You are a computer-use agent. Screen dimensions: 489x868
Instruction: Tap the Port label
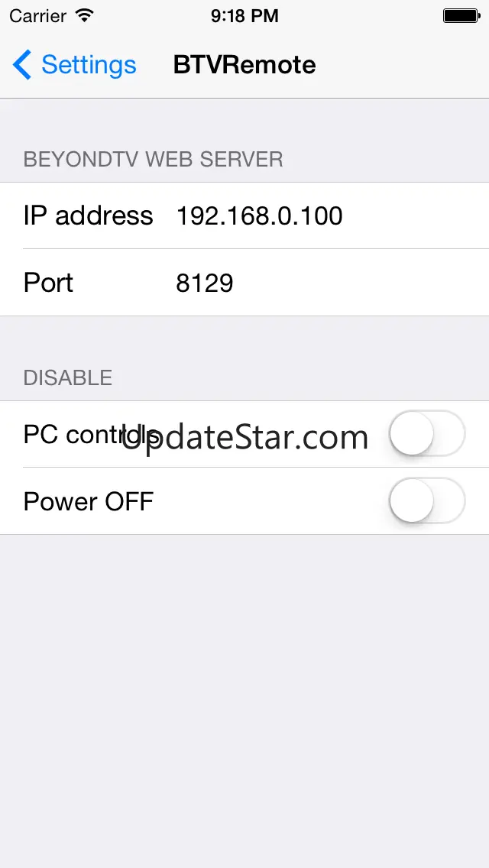pyautogui.click(x=48, y=283)
